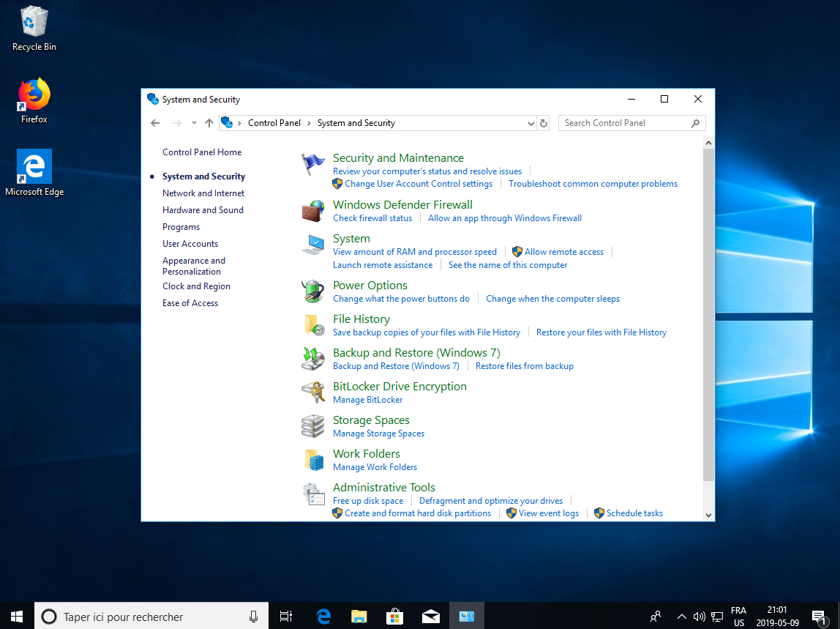Navigate up one level with up arrow
The width and height of the screenshot is (840, 629).
[x=209, y=123]
